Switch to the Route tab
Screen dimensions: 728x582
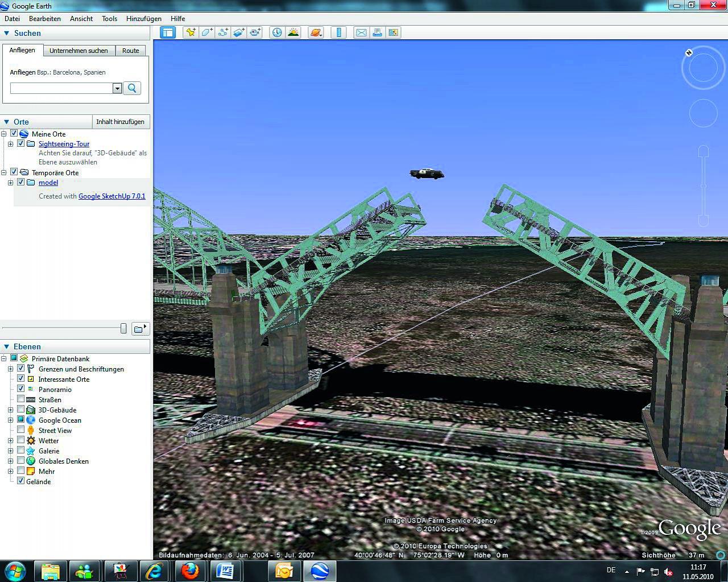(x=130, y=51)
